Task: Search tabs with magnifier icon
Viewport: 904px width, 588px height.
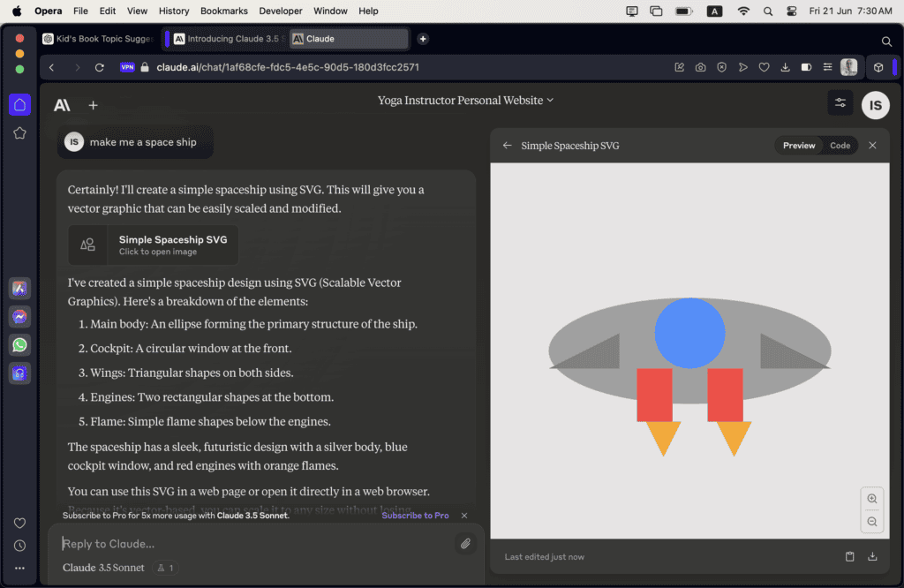Action: (x=886, y=41)
